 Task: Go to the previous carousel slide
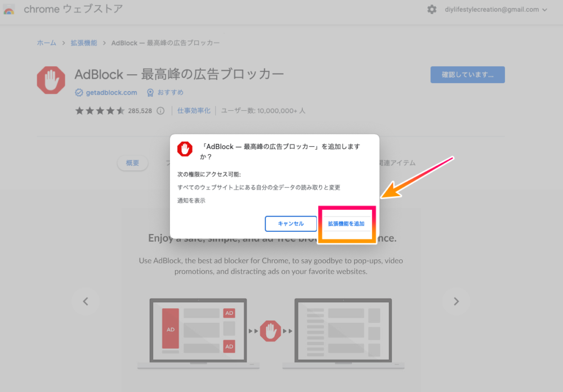86,301
